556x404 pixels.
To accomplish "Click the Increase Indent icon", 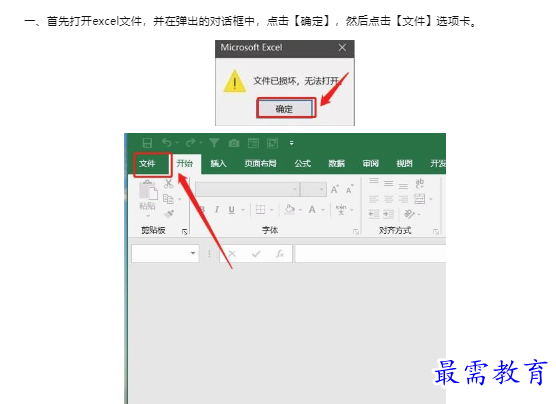I will point(389,214).
